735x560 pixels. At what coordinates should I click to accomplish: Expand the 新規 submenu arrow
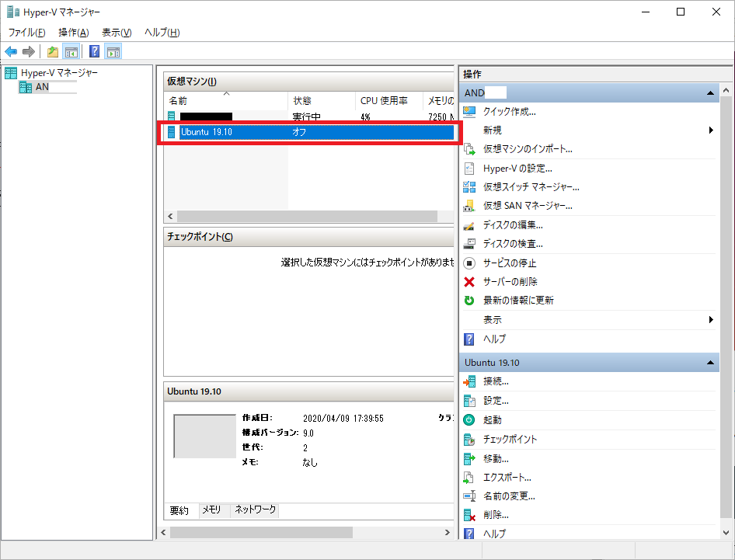click(711, 130)
